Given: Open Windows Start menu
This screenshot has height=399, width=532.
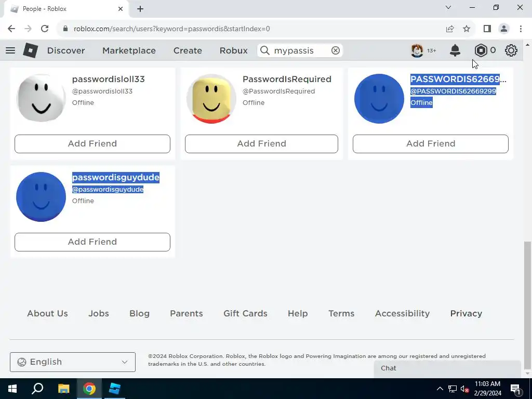Looking at the screenshot, I should 12,389.
